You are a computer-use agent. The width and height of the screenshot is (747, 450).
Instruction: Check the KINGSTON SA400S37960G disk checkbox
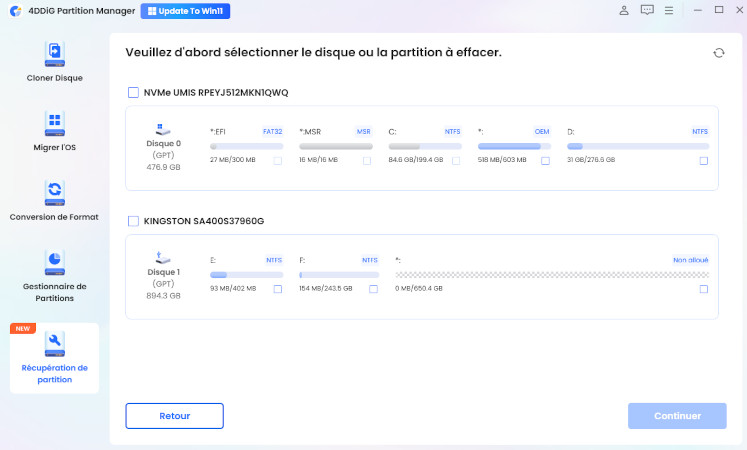coord(133,221)
